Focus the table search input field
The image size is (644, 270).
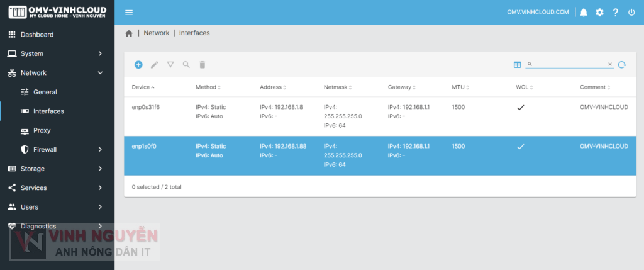570,64
